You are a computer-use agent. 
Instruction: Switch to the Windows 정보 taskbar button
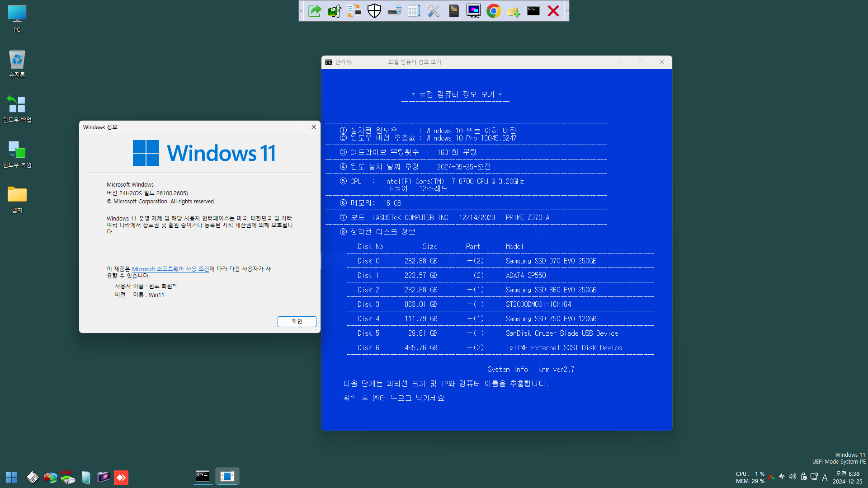227,476
